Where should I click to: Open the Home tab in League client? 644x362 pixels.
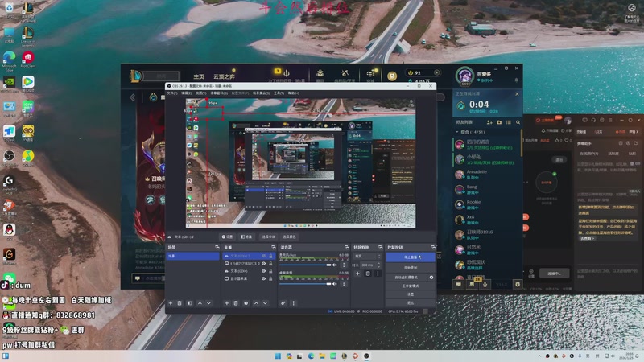[x=199, y=76]
